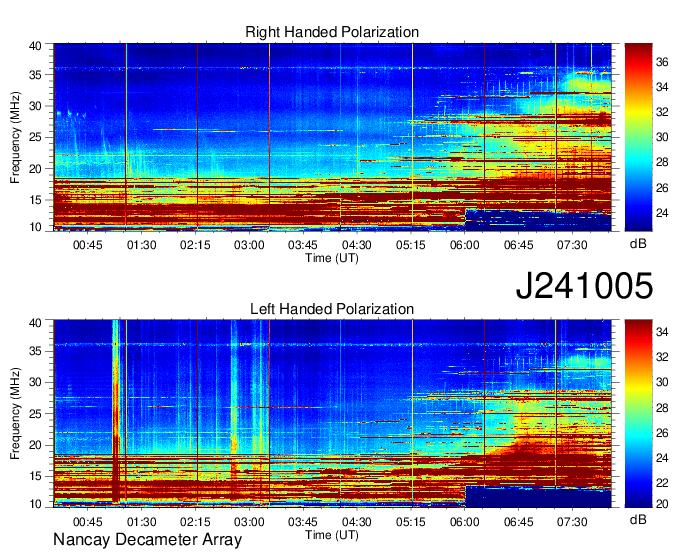
Task: Click the 25 frequency tick on the Right Handed plot
Action: click(35, 137)
